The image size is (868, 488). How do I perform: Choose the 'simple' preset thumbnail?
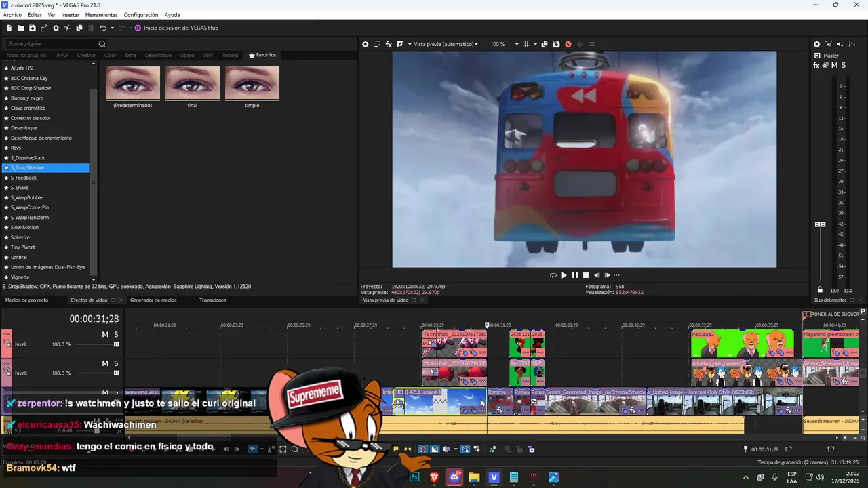click(252, 83)
